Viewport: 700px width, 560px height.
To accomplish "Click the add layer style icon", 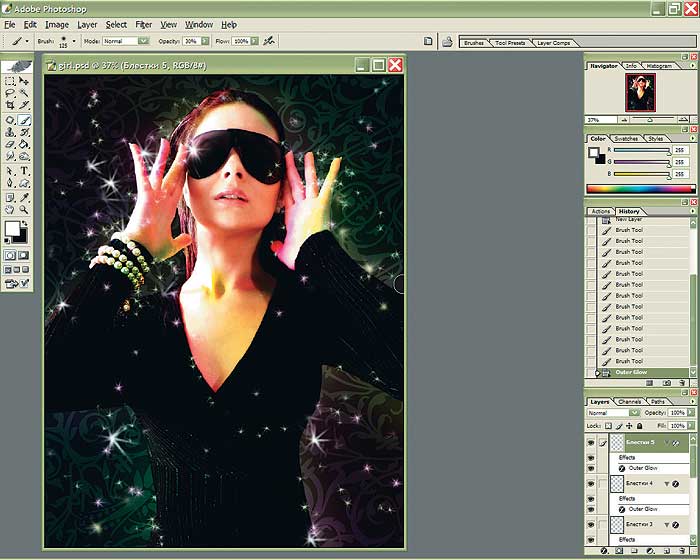I will click(x=604, y=551).
